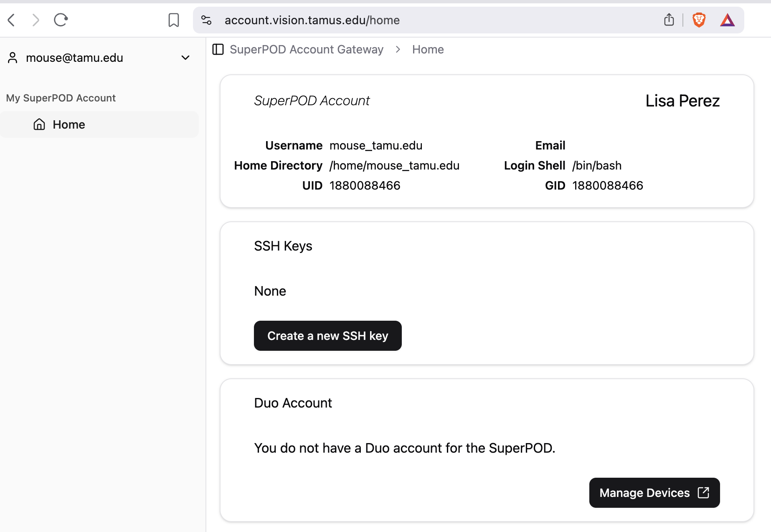This screenshot has height=532, width=771.
Task: Select the Home icon in sidebar
Action: click(x=39, y=124)
